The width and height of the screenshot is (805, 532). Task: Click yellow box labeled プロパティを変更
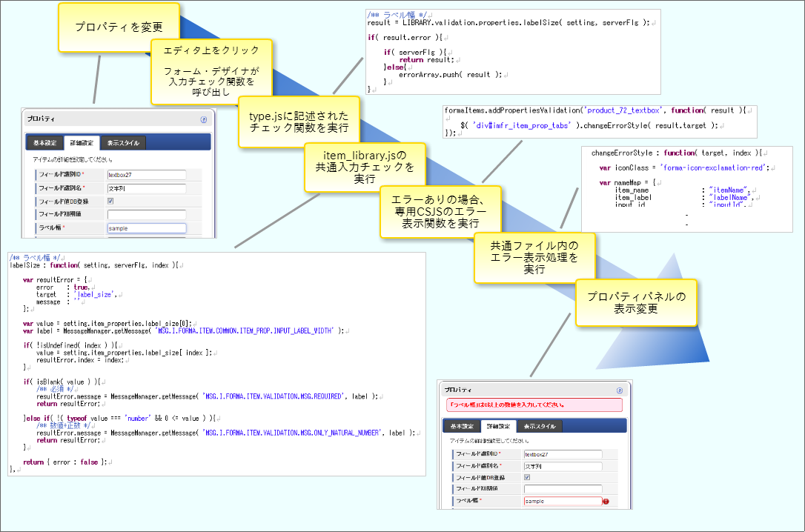[x=119, y=27]
